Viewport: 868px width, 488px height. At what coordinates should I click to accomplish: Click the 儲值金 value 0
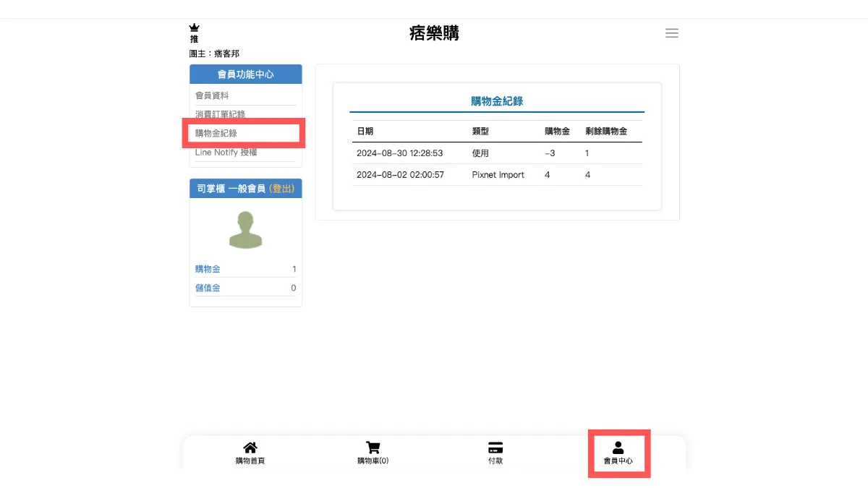[x=293, y=288]
